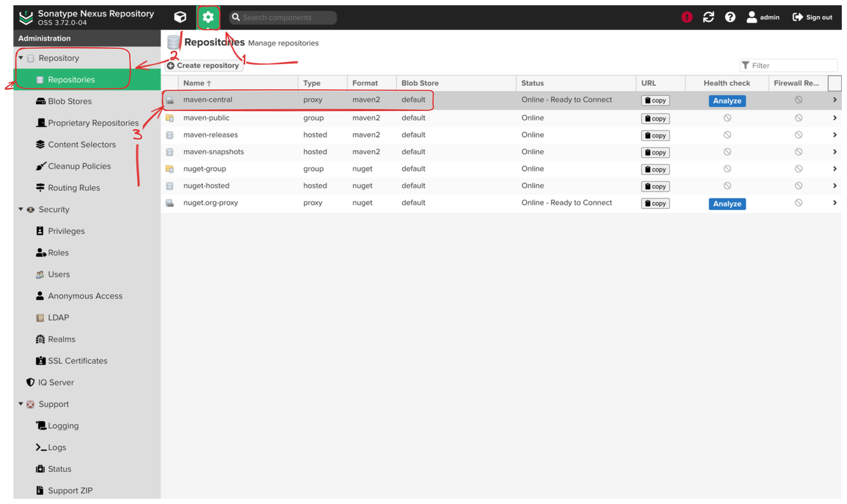Collapse the Support tree section
Screen dimensions: 847x504
click(x=21, y=404)
